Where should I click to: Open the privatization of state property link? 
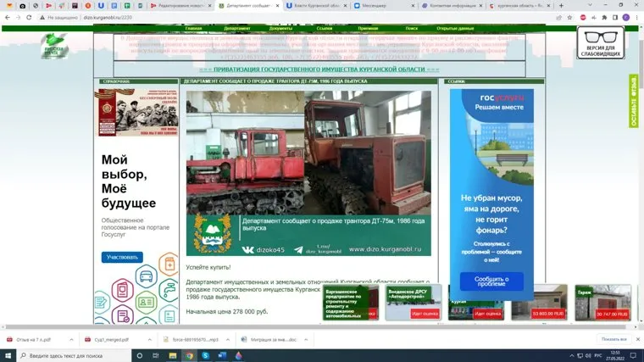point(319,70)
